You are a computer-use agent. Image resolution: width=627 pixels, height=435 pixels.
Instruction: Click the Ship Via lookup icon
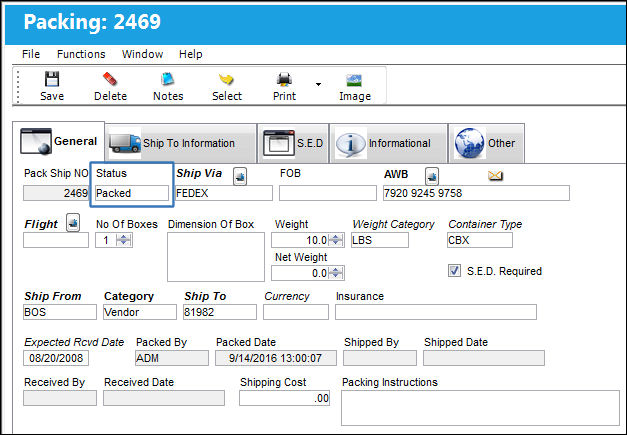(x=240, y=176)
